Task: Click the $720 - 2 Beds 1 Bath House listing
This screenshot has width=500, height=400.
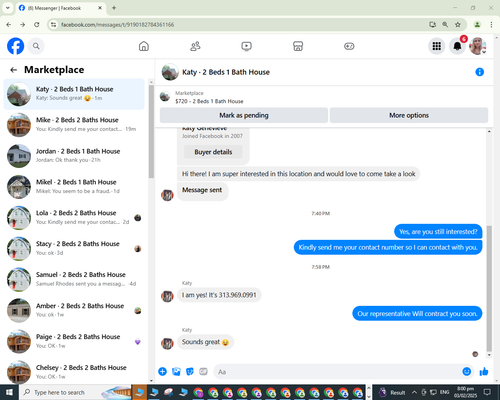Action: tap(209, 101)
